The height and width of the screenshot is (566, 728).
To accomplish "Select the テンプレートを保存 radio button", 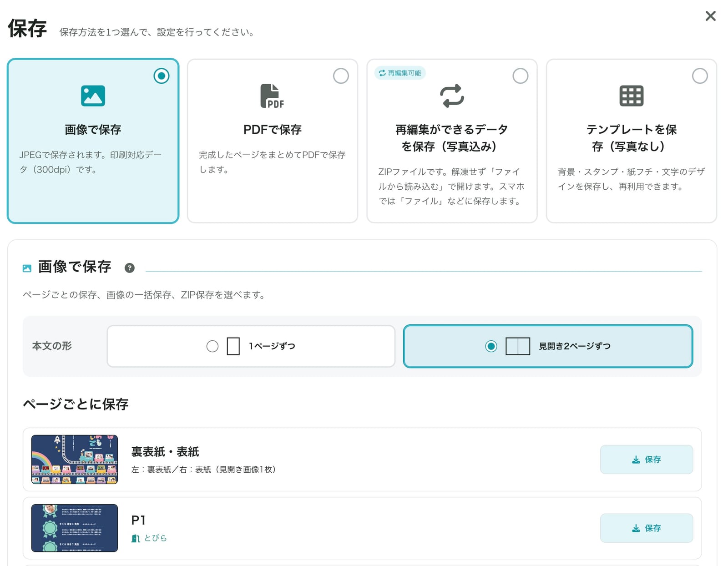I will pos(700,76).
